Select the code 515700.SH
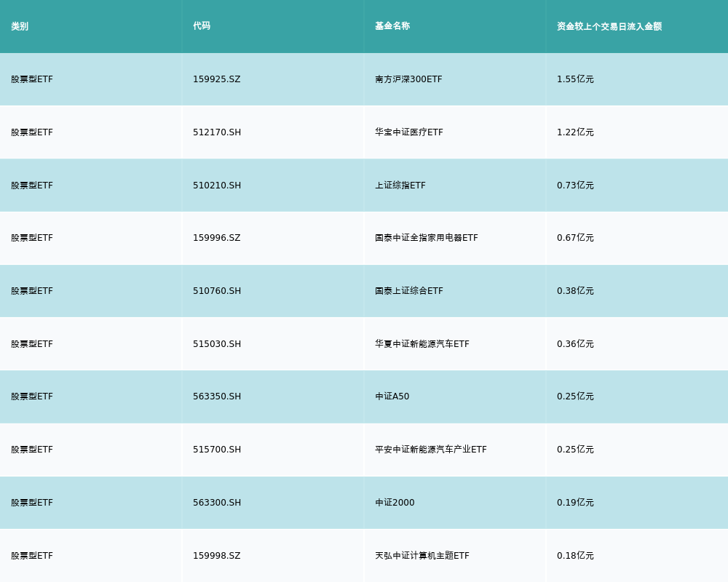Image resolution: width=728 pixels, height=582 pixels. pyautogui.click(x=217, y=450)
